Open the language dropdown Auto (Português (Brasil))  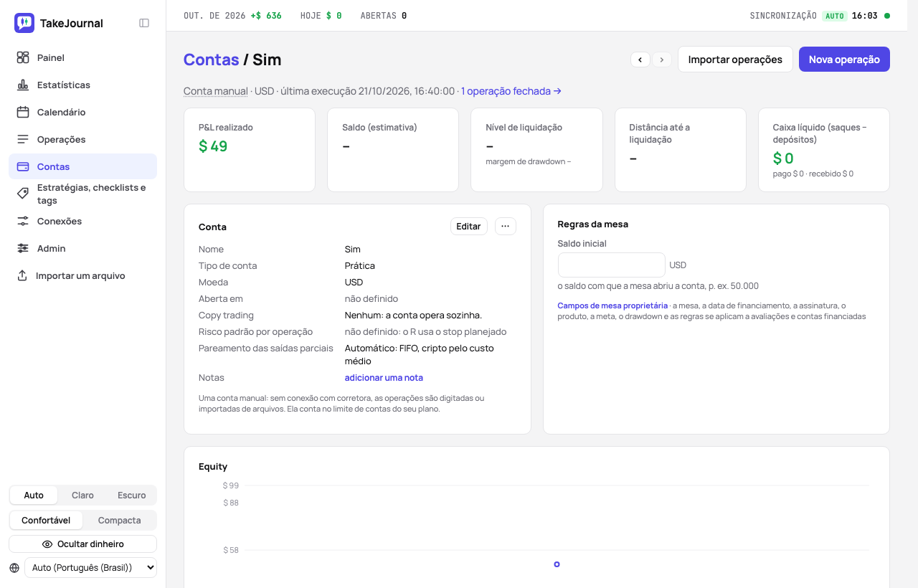(90, 568)
